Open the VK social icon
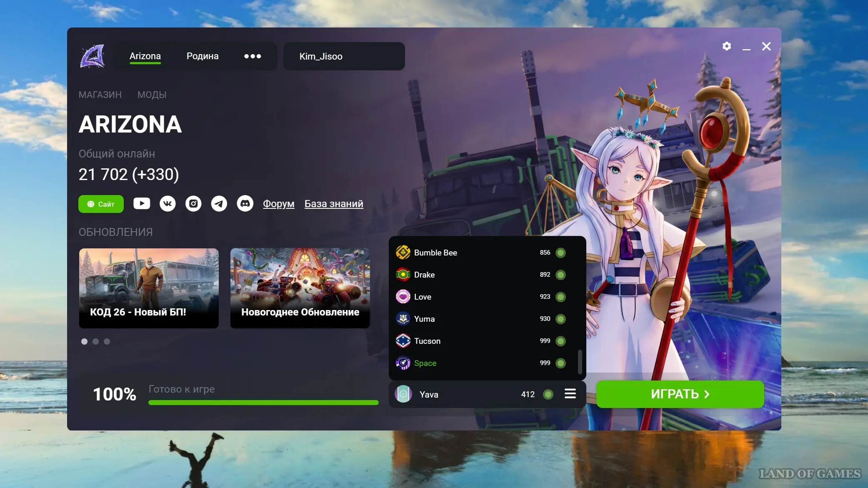The height and width of the screenshot is (488, 868). coord(168,203)
